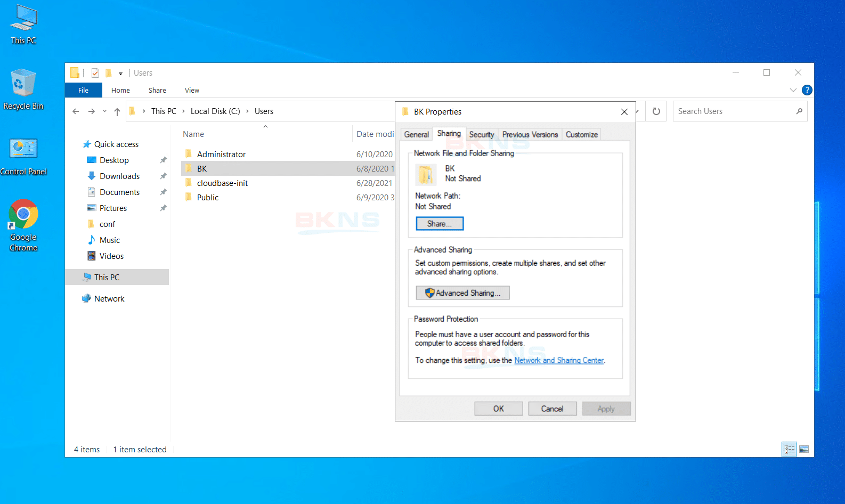Go up one folder level arrow
This screenshot has height=504, width=845.
(x=117, y=111)
